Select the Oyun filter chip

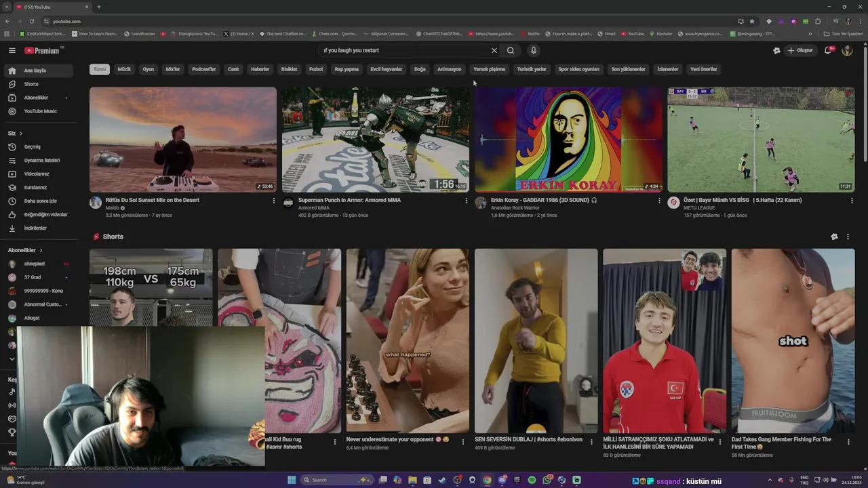[x=149, y=69]
